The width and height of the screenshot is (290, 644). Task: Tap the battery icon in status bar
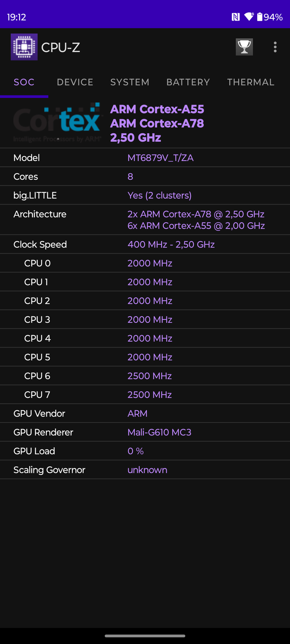(x=260, y=17)
